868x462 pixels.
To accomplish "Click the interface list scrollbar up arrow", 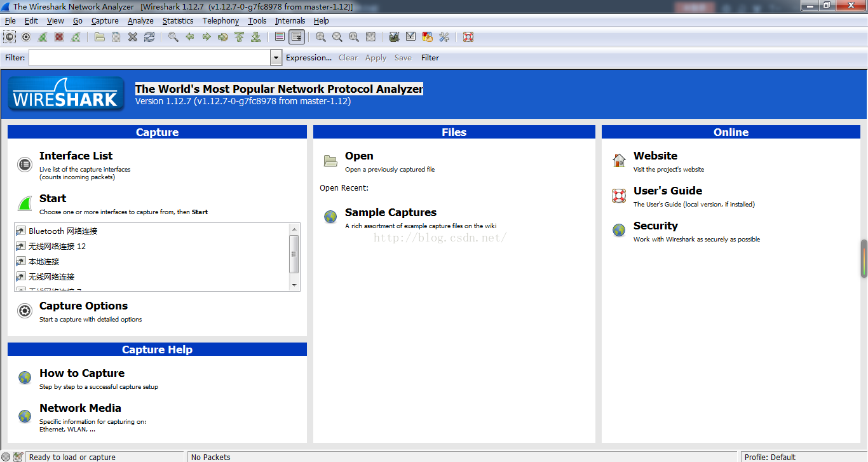I will coord(294,229).
